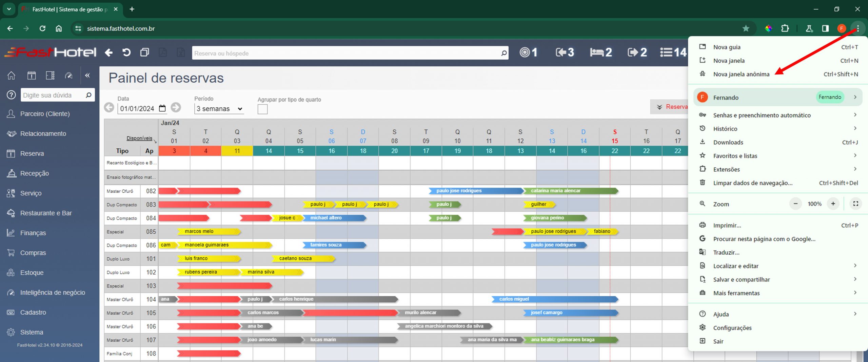The image size is (868, 362).
Task: Open the Período dropdown showing 3 semanas
Action: point(219,109)
